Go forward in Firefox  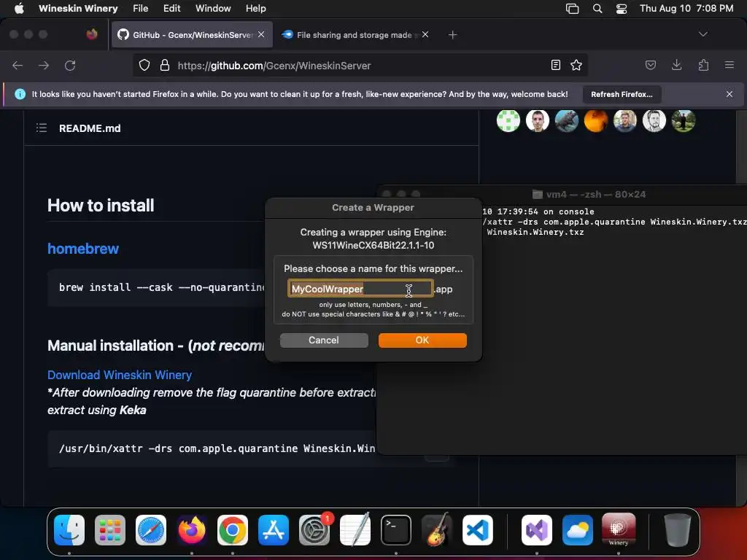44,65
